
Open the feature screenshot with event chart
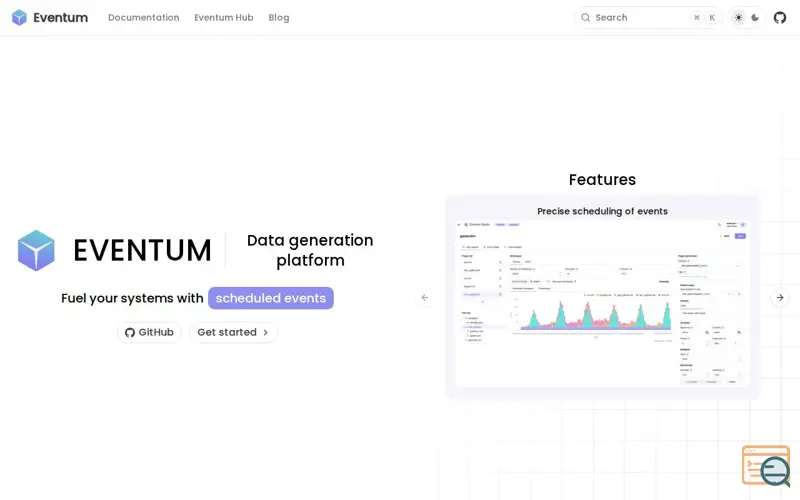coord(602,304)
